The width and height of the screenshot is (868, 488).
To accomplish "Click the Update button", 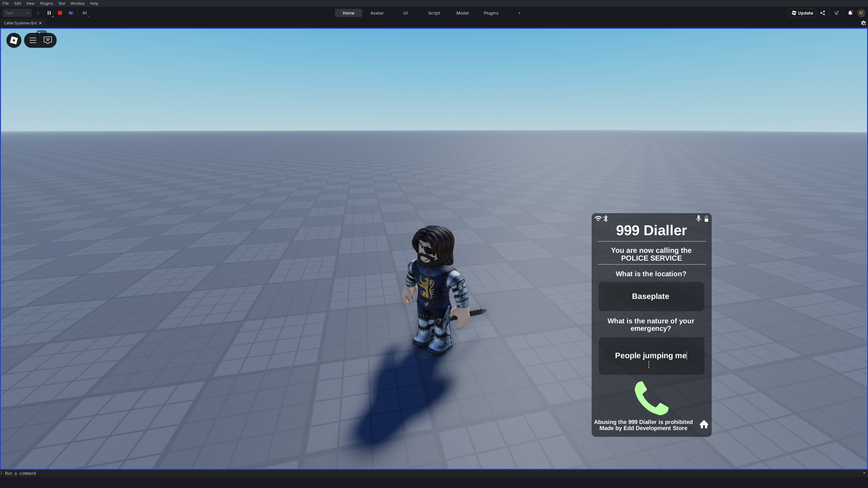I will 802,13.
